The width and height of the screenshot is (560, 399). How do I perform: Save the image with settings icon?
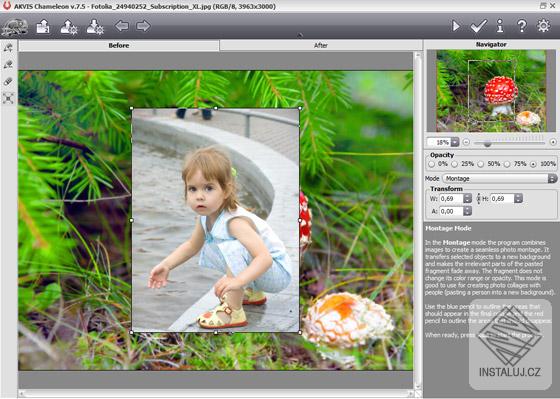pyautogui.click(x=69, y=27)
